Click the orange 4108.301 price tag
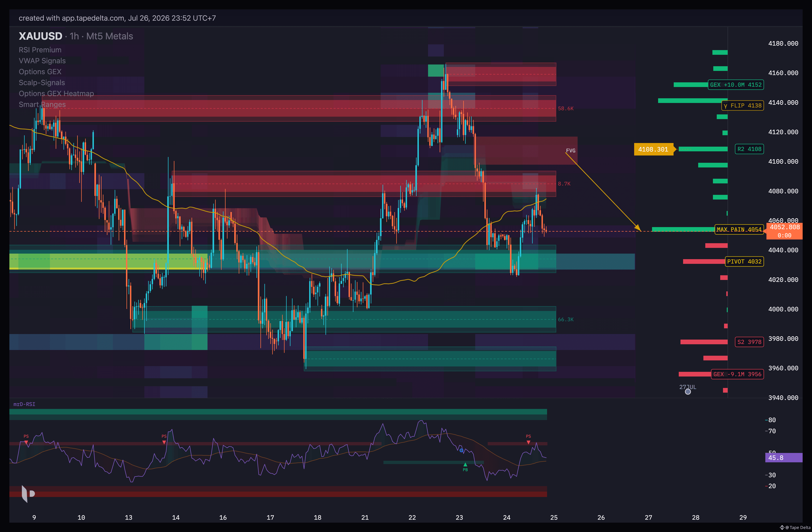812x532 pixels. [653, 149]
